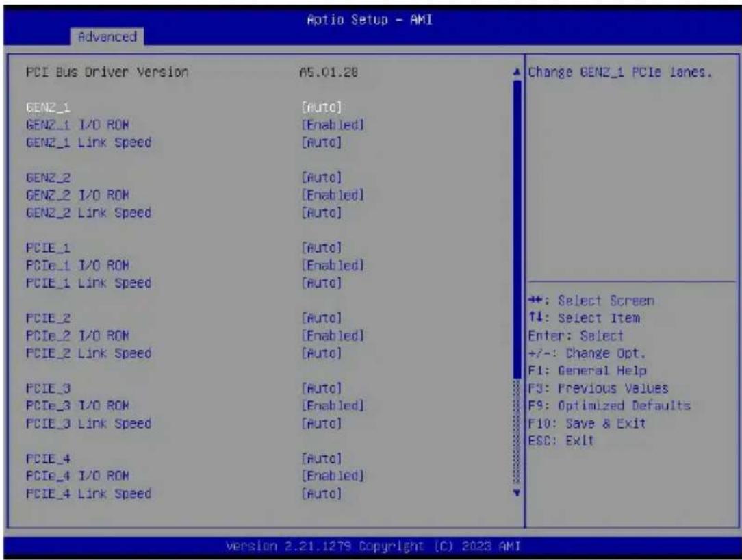Select the PCIE_3 setting label
Screen dimensions: 742x560
pyautogui.click(x=49, y=388)
